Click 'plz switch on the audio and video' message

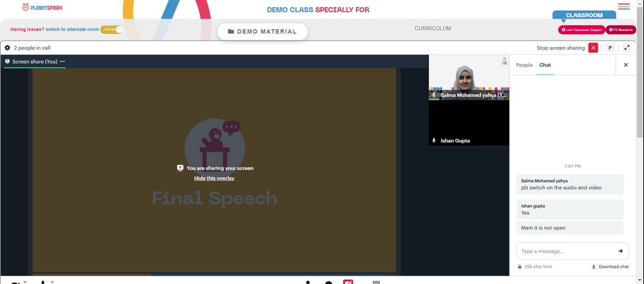click(562, 188)
